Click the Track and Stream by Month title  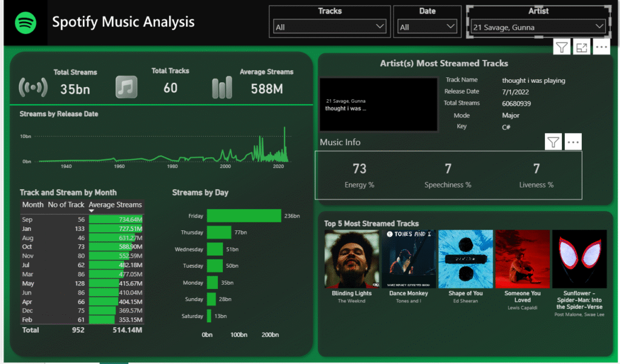click(68, 192)
